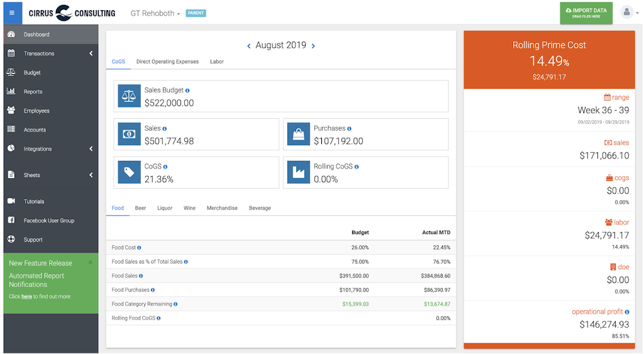644x354 pixels.
Task: Switch to the Labor tab
Action: pyautogui.click(x=216, y=62)
